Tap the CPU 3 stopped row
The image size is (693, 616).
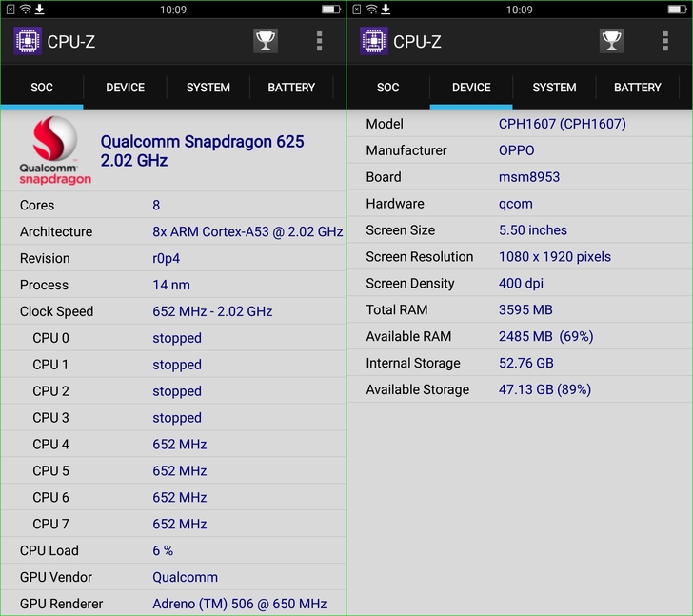173,418
